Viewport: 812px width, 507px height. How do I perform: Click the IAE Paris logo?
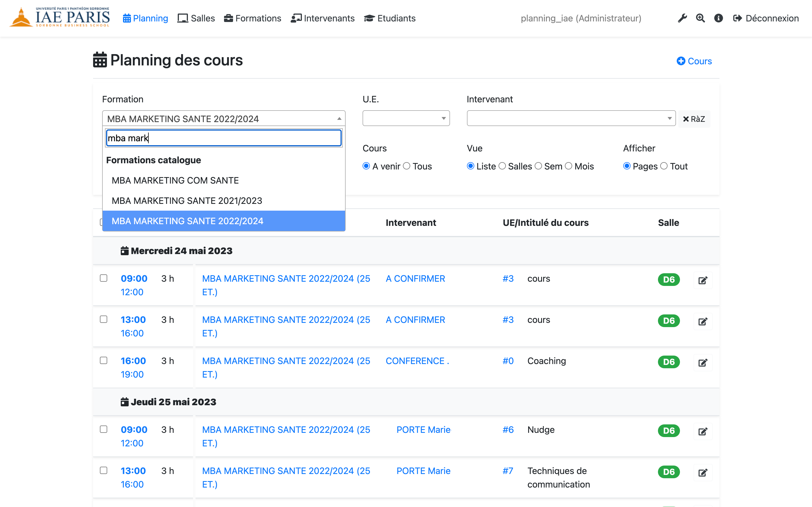60,17
